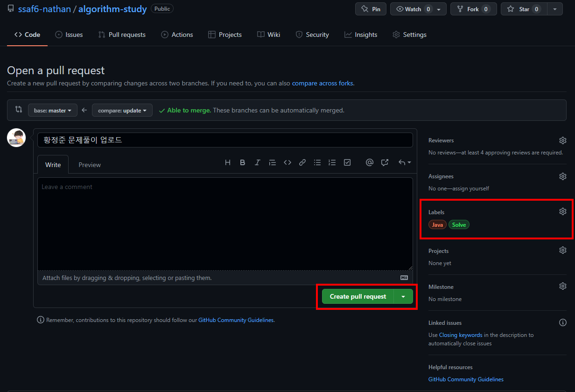Open the Code tab
575x392 pixels.
coord(27,35)
